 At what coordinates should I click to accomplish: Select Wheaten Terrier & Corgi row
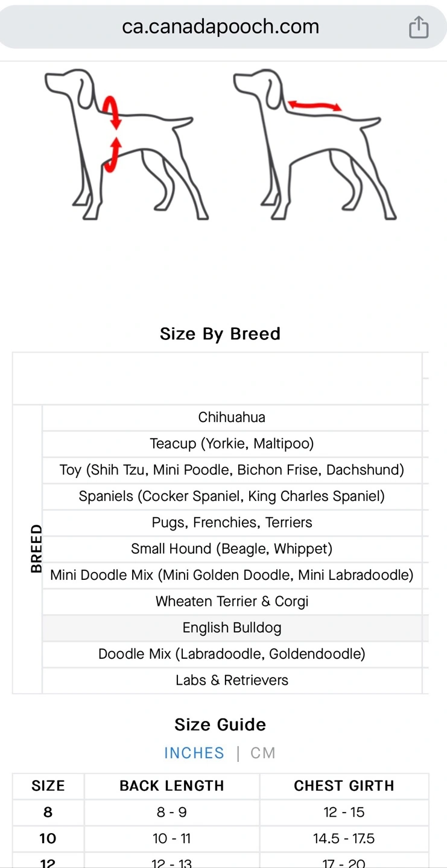232,602
